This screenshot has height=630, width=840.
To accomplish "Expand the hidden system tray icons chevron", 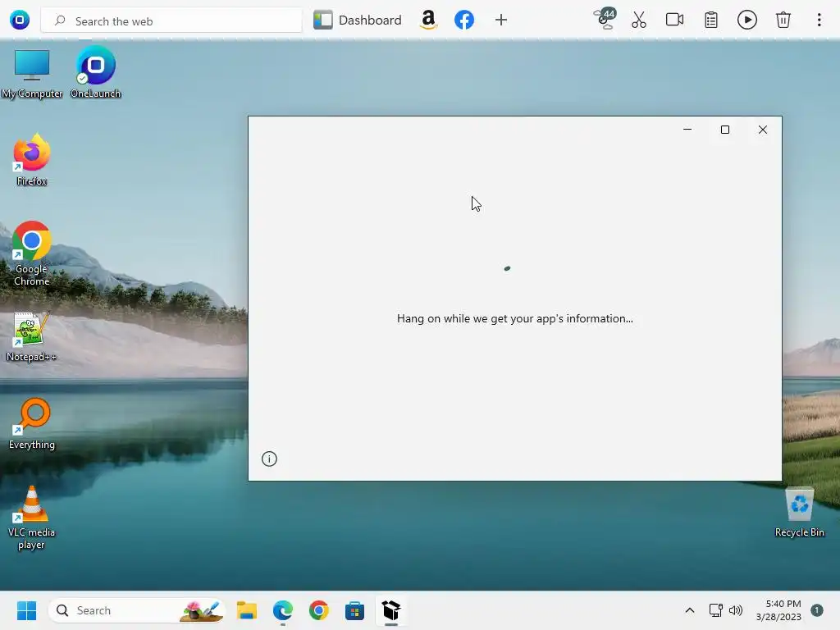I will [689, 610].
